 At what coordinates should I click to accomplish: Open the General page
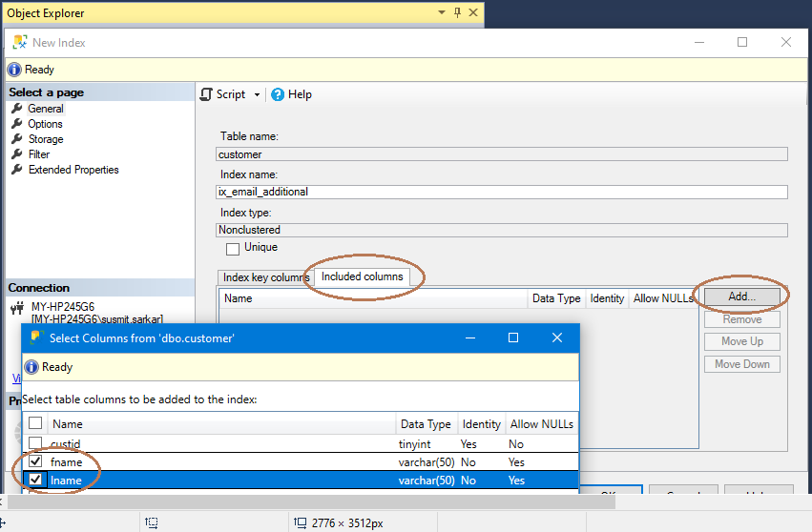click(45, 109)
